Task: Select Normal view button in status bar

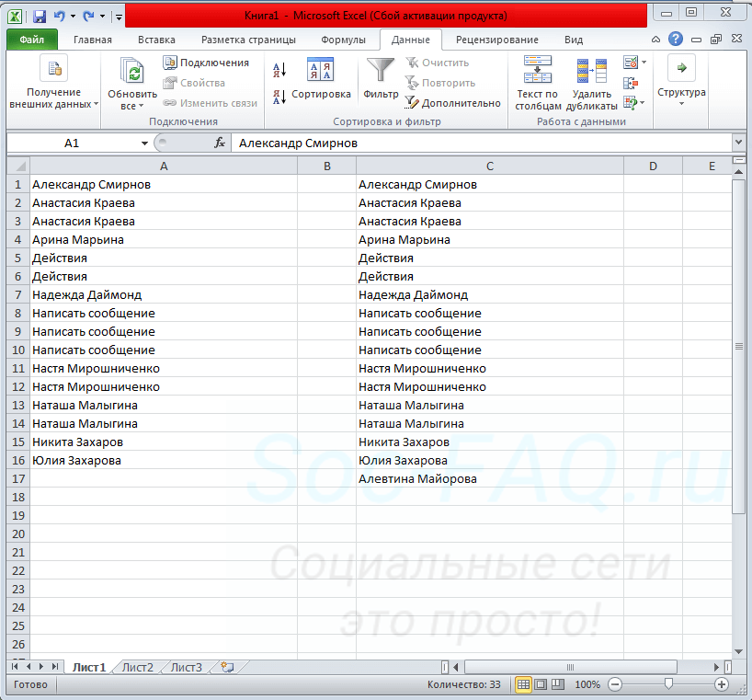Action: click(523, 684)
